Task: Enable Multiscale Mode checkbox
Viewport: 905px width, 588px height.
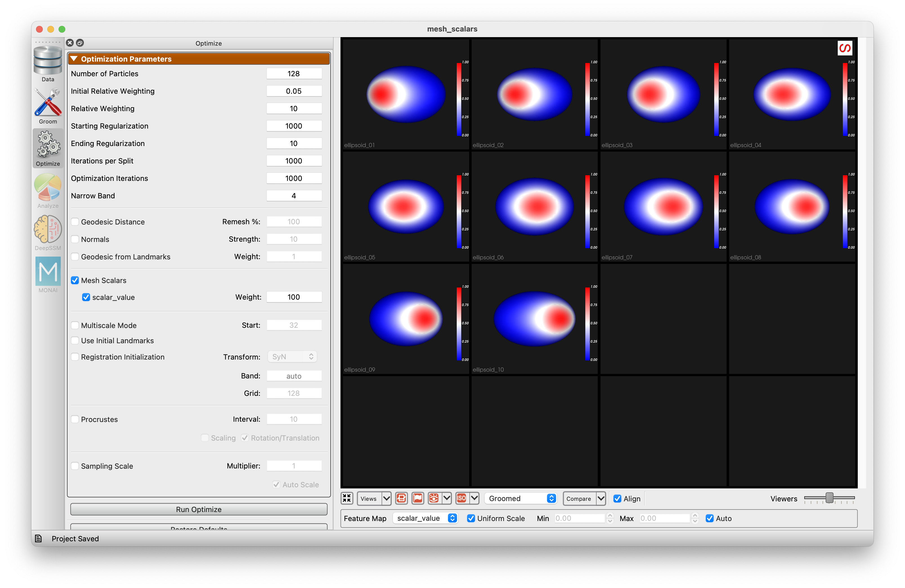Action: [75, 325]
